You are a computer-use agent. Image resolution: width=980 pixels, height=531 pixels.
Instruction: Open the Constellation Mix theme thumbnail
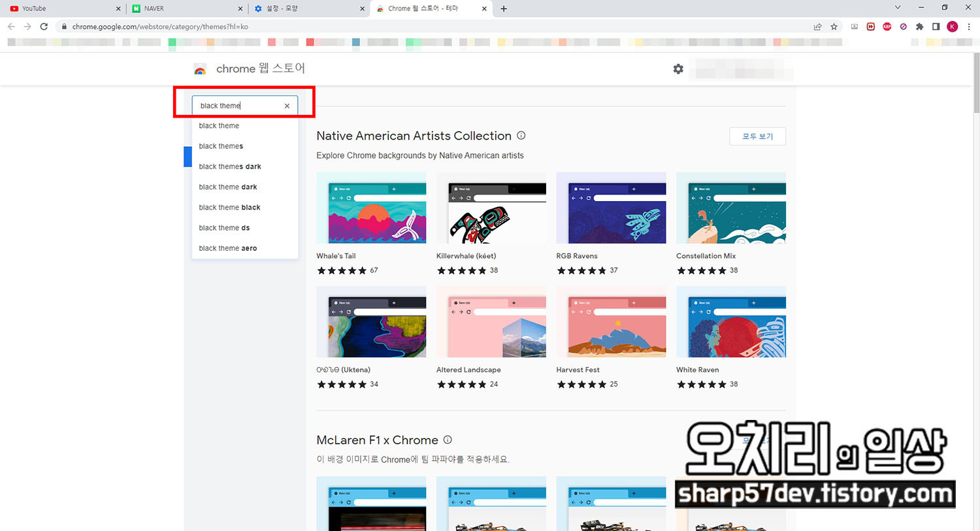click(731, 208)
